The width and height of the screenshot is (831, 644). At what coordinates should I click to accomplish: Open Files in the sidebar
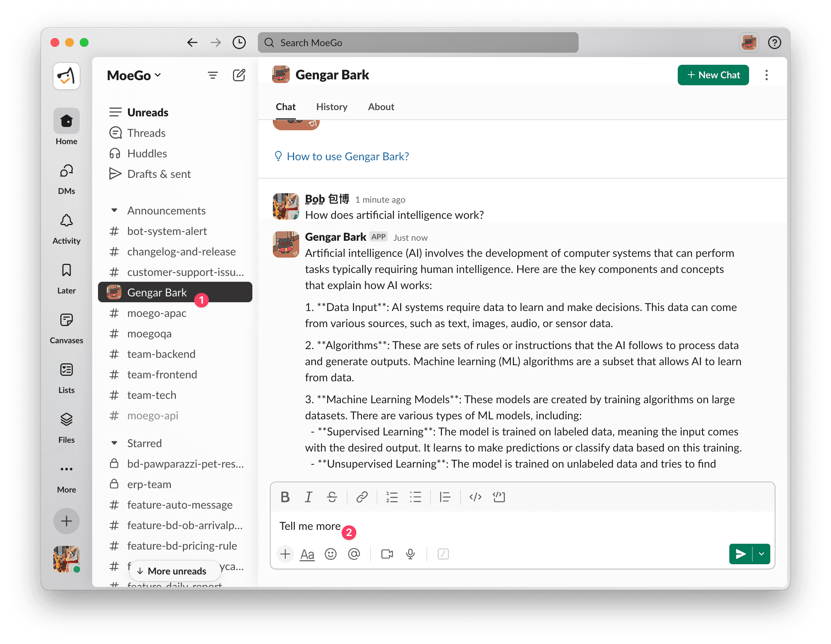66,428
